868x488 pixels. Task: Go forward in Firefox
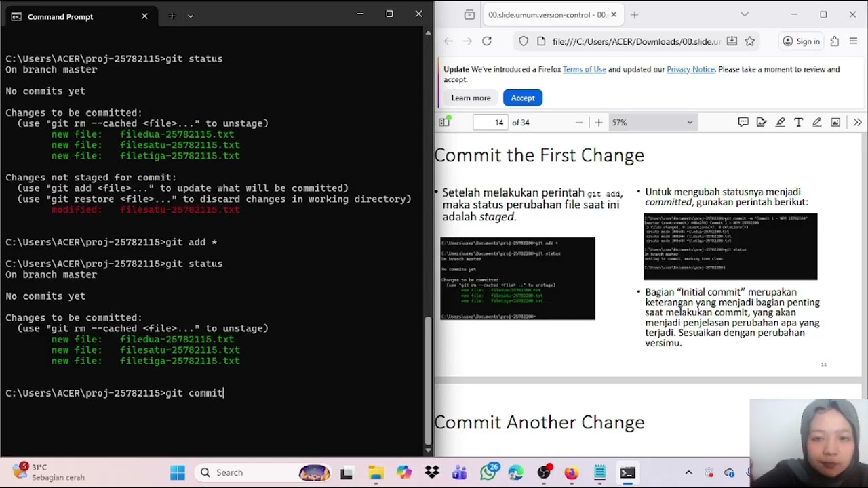(x=467, y=41)
